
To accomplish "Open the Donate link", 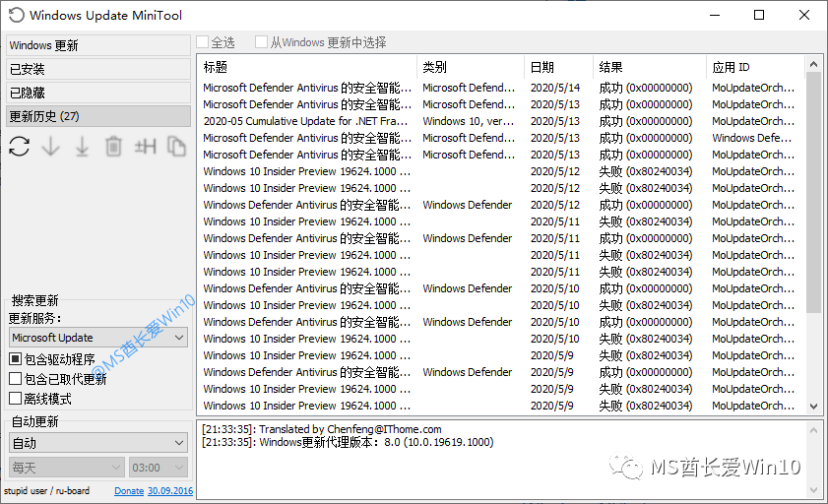I will 129,491.
